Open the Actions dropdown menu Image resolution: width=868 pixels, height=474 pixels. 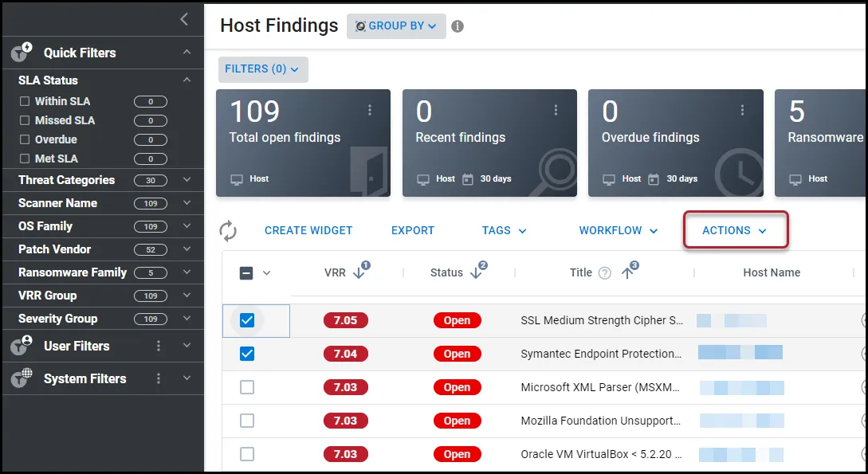735,231
